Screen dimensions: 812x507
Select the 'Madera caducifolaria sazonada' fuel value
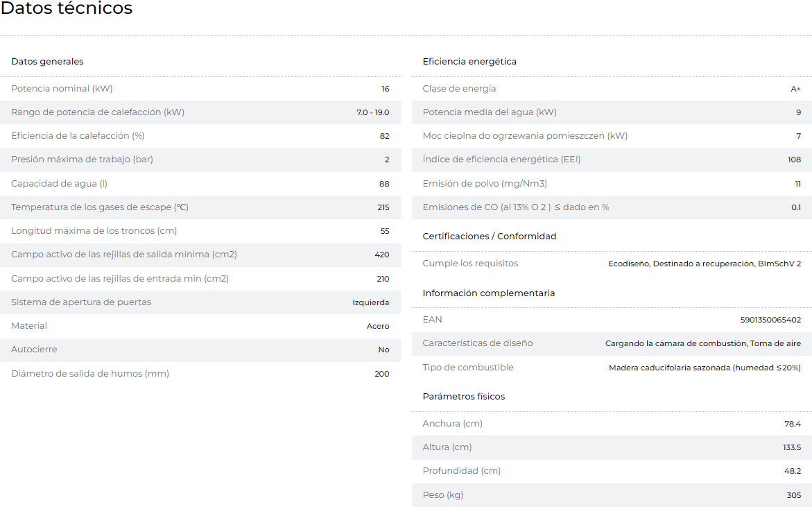(705, 368)
